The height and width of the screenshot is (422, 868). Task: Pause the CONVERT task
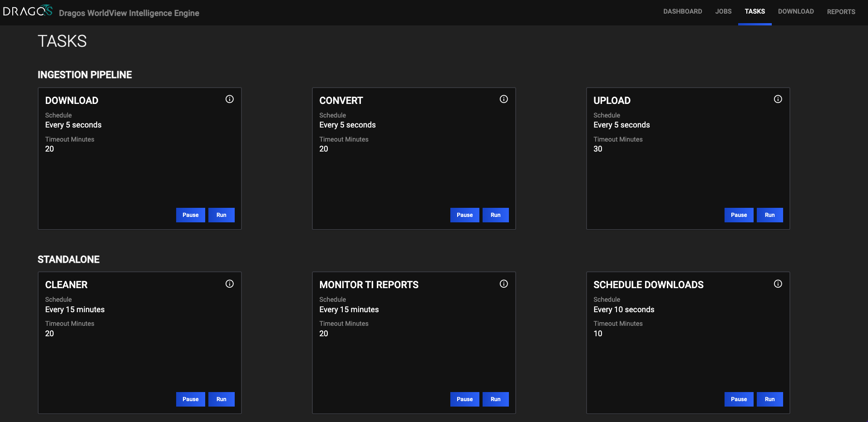point(465,215)
